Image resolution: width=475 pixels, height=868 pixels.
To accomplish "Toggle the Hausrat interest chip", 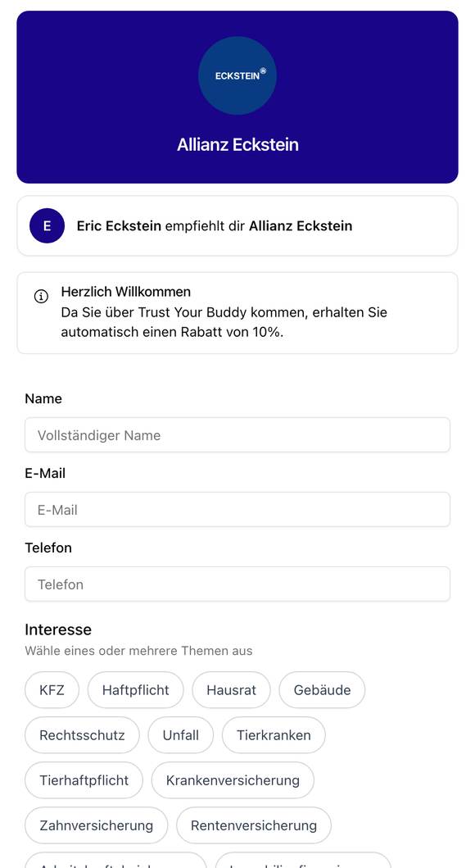I will (231, 690).
